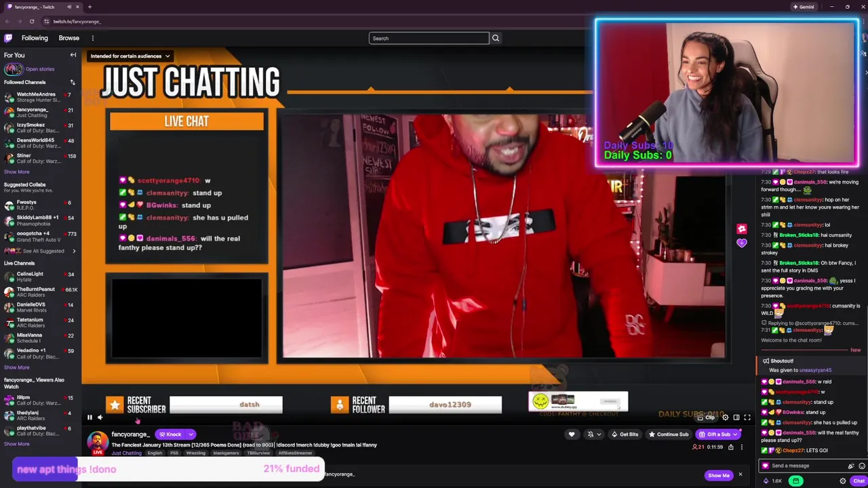Click the fancyorange_ channel avatar

click(98, 442)
